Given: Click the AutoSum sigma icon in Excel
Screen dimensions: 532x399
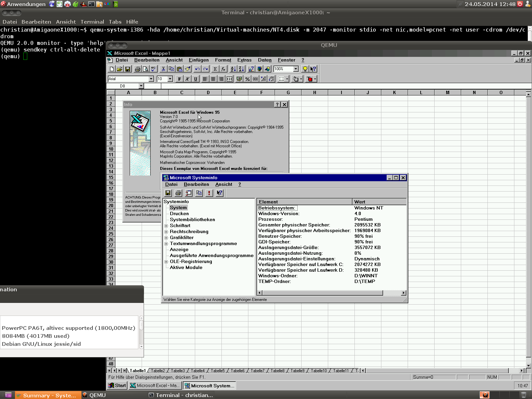Looking at the screenshot, I should (215, 69).
